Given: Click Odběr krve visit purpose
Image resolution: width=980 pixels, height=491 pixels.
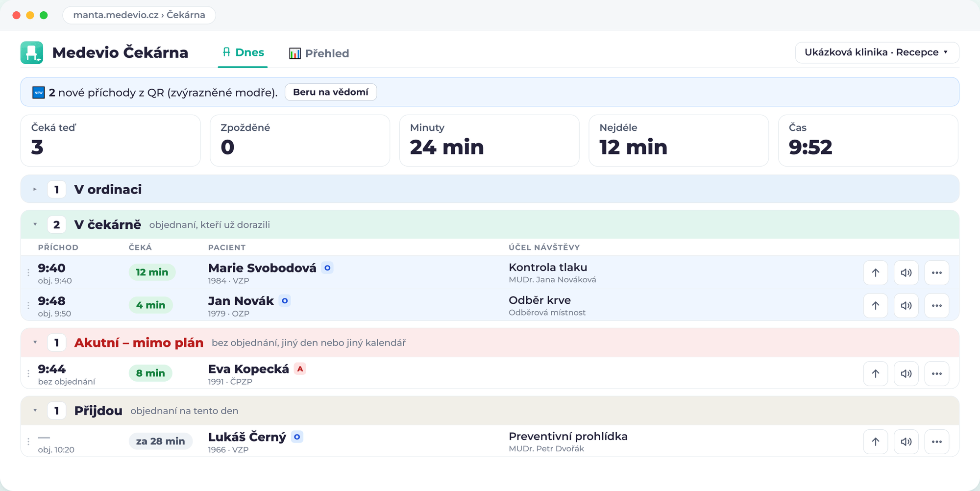Looking at the screenshot, I should pos(539,300).
